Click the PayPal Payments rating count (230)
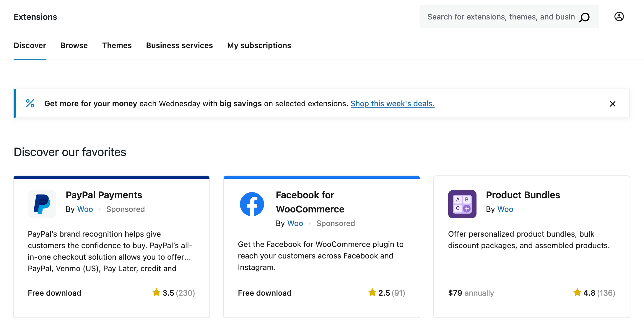644x334 pixels. pyautogui.click(x=185, y=293)
